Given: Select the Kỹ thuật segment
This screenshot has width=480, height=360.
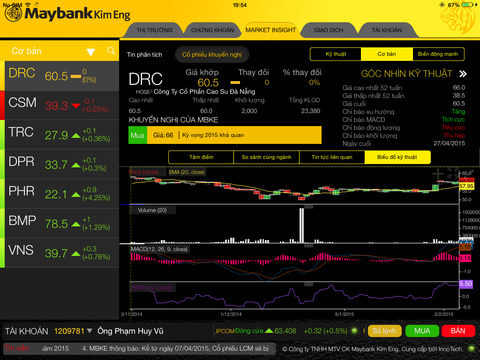Looking at the screenshot, I should coord(336,54).
